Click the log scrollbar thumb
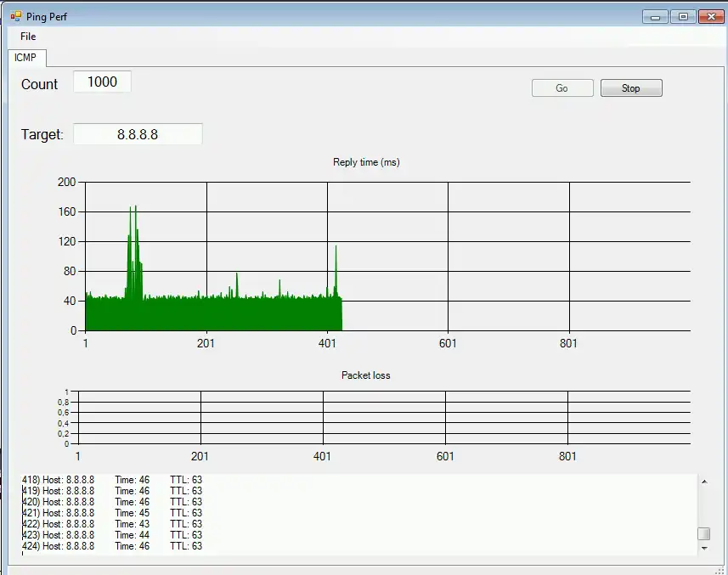This screenshot has height=575, width=728. coord(704,533)
